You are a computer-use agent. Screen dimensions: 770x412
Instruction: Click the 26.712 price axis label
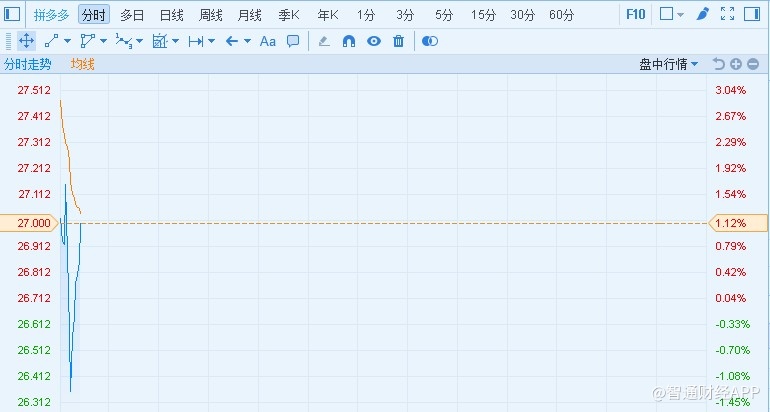[x=34, y=298]
